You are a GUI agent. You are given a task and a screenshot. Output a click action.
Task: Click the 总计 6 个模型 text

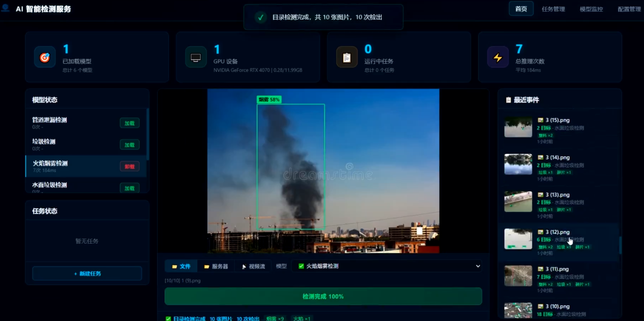[77, 70]
